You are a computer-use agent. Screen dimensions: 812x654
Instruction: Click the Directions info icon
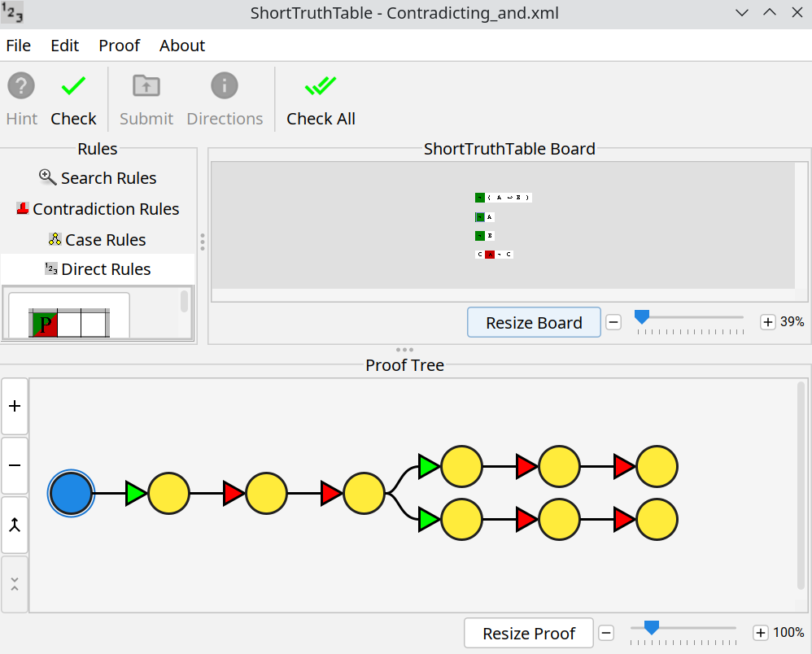click(225, 85)
